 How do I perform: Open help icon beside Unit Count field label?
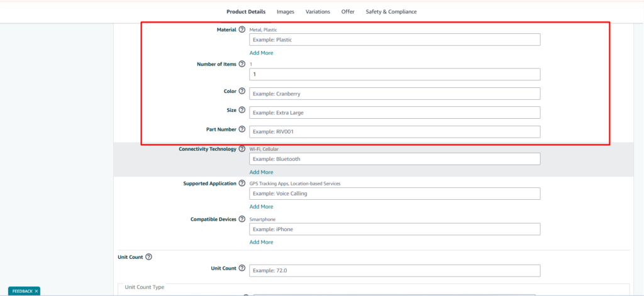(x=242, y=268)
